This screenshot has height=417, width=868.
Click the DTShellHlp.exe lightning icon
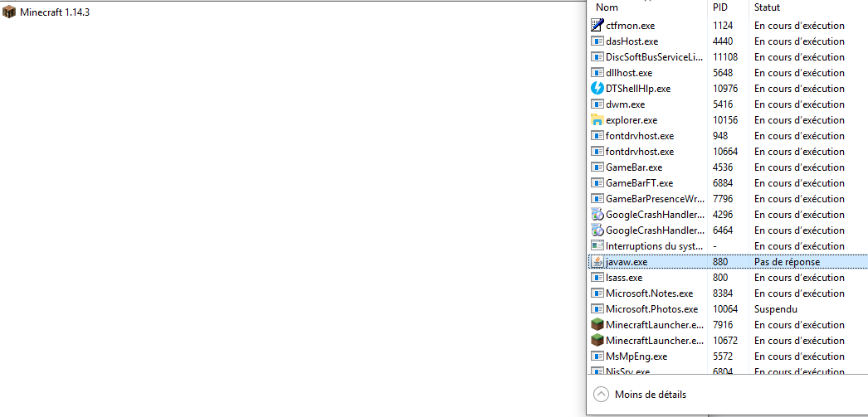597,89
